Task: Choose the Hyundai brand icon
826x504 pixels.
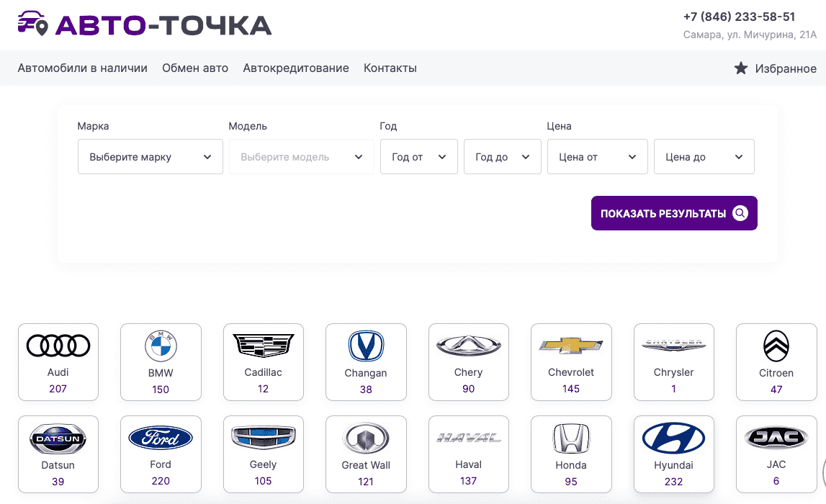Action: pos(673,438)
